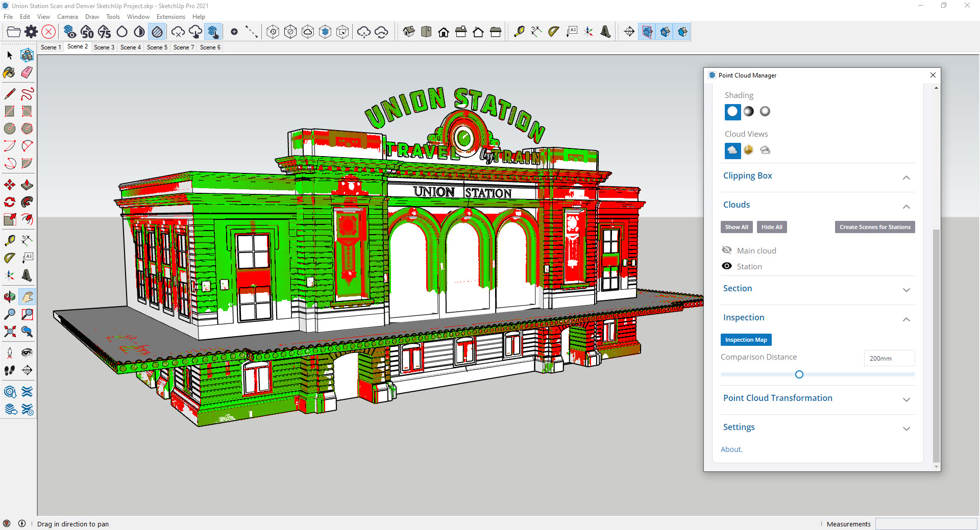
Task: Open the Extensions menu
Action: (171, 17)
